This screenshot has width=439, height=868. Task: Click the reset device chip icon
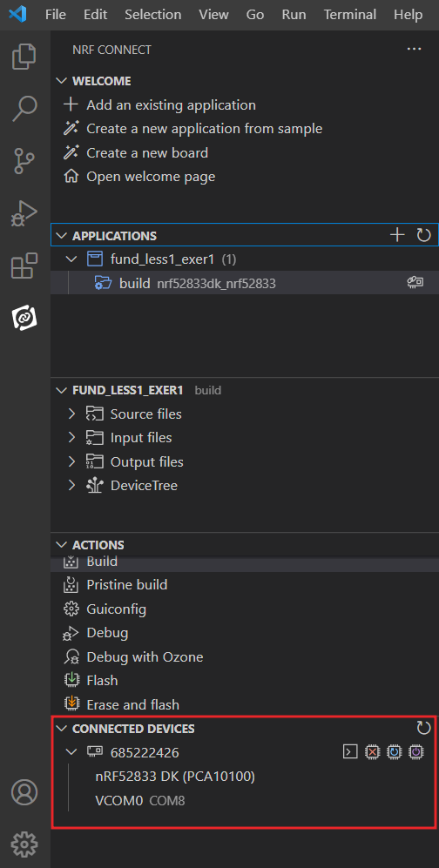click(x=395, y=751)
